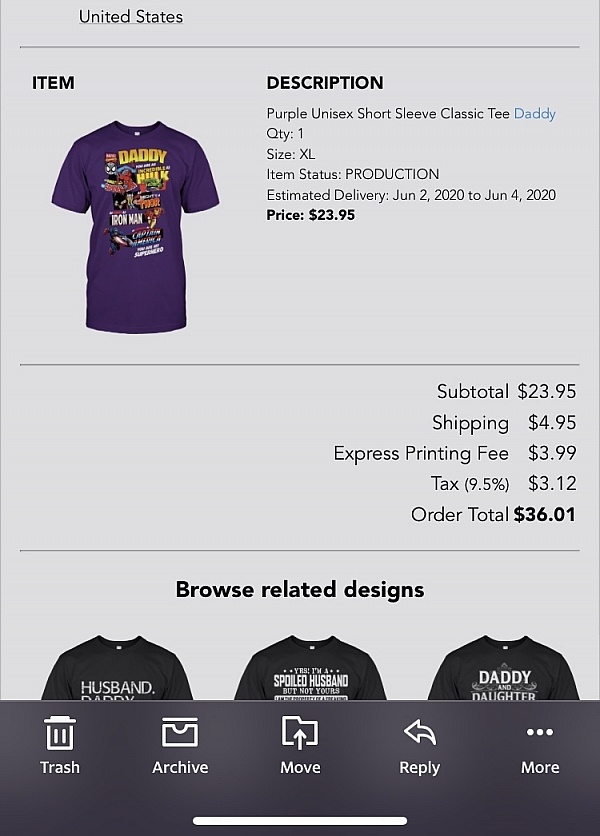Viewport: 600px width, 836px height.
Task: Tap the Browse related designs heading
Action: [x=300, y=590]
